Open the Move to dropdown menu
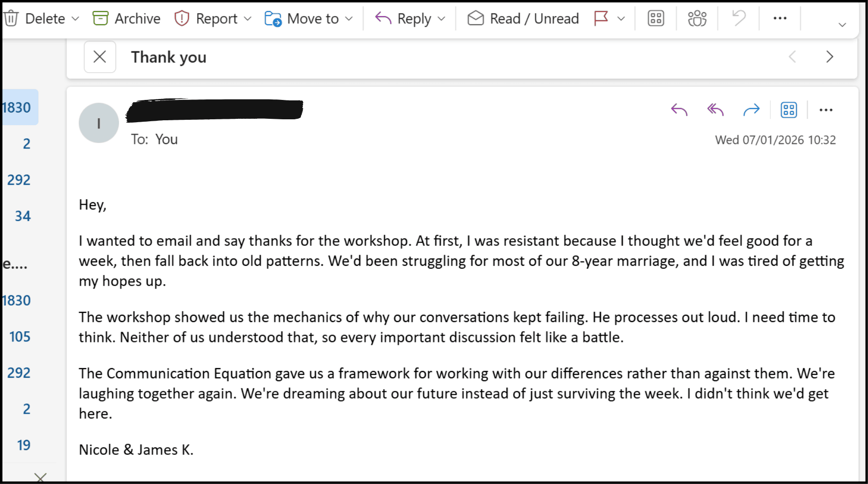This screenshot has width=868, height=484. point(349,18)
